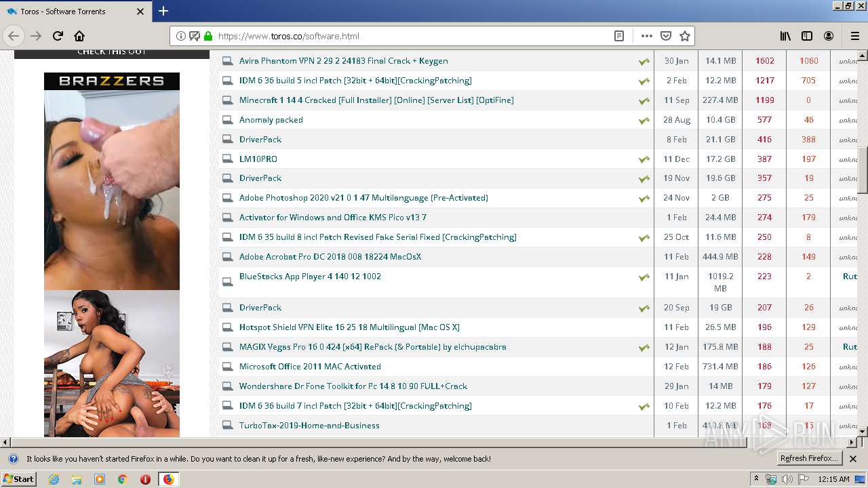Open Windows Explorer folder from the taskbar
The height and width of the screenshot is (488, 868).
click(77, 479)
